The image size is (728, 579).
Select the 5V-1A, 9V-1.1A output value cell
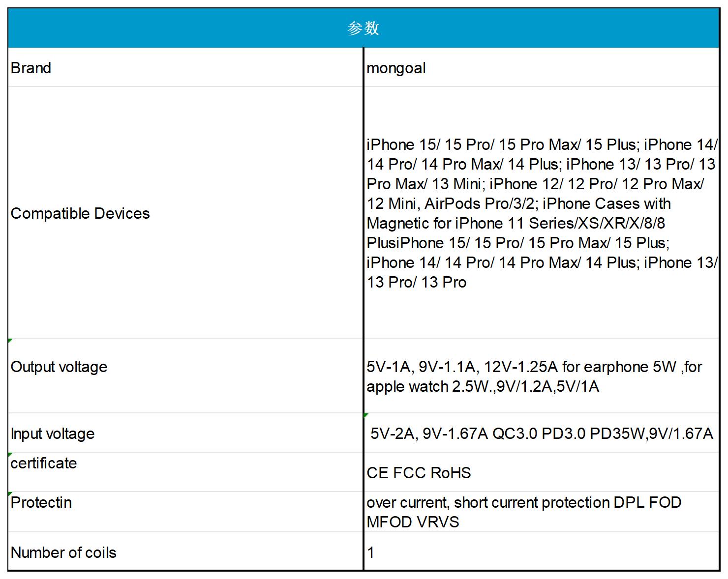pyautogui.click(x=542, y=376)
